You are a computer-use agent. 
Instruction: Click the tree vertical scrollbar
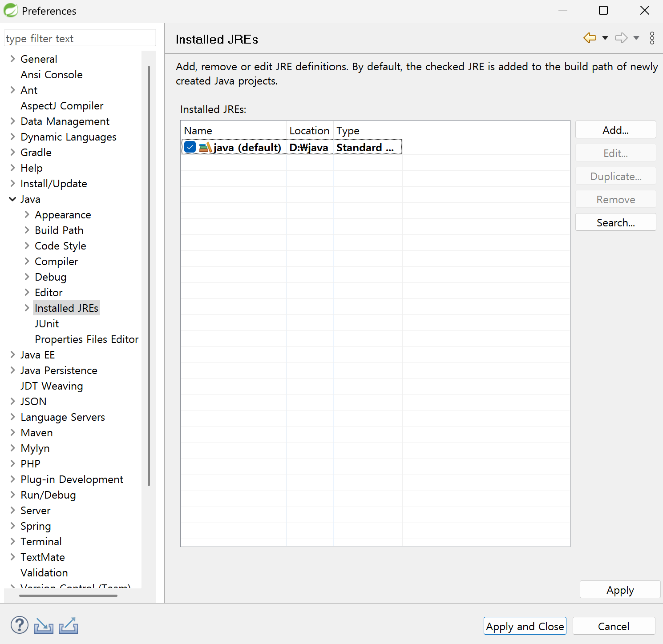(x=149, y=276)
